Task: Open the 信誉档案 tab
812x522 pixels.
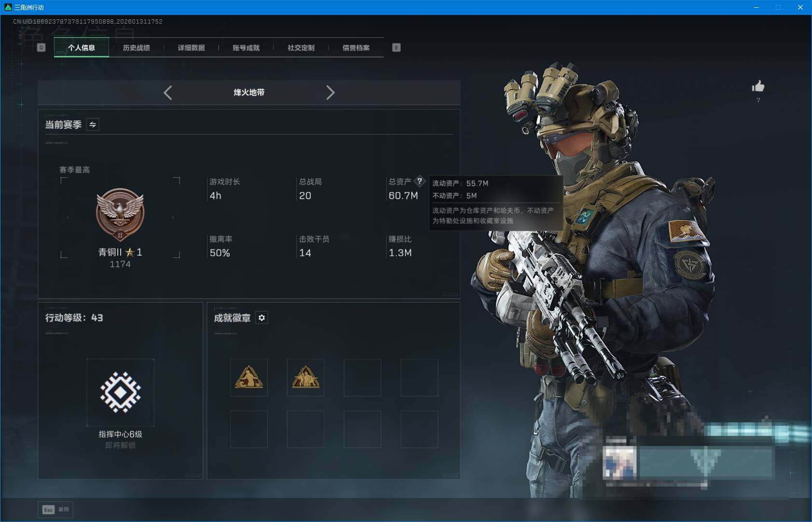Action: pos(357,47)
